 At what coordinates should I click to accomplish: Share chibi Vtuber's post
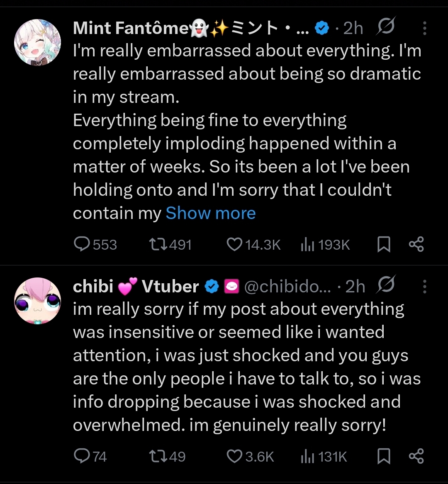416,456
